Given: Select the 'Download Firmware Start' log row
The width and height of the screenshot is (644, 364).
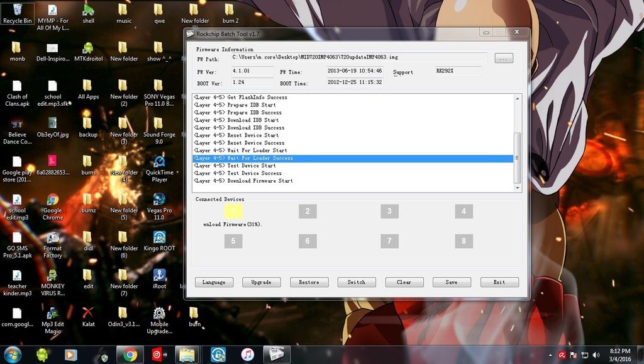Looking at the screenshot, I should pos(353,181).
